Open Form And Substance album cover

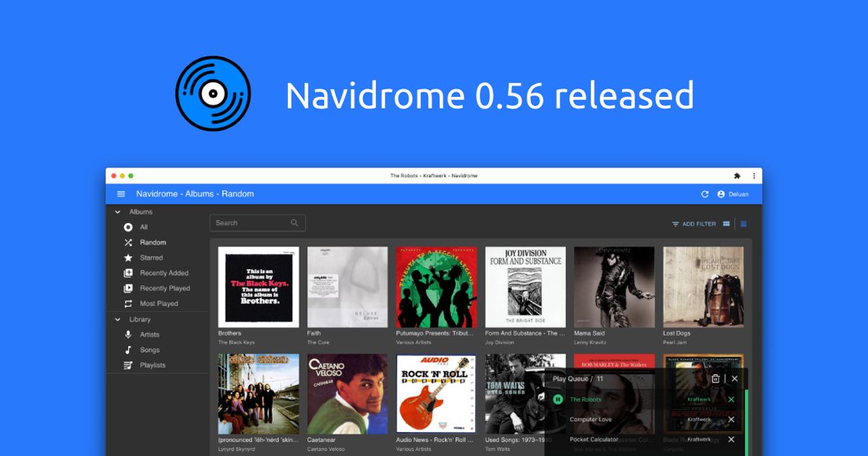pos(525,287)
